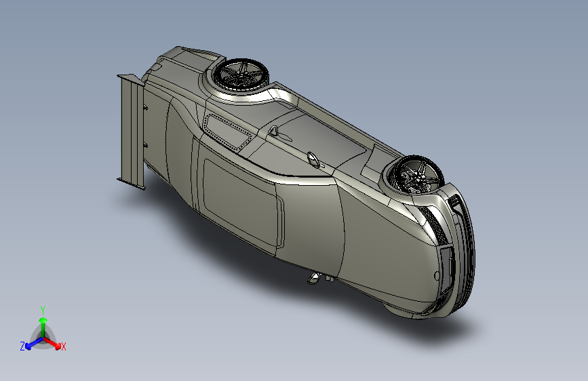
Task: Click the red X axis arrow
Action: [x=52, y=343]
